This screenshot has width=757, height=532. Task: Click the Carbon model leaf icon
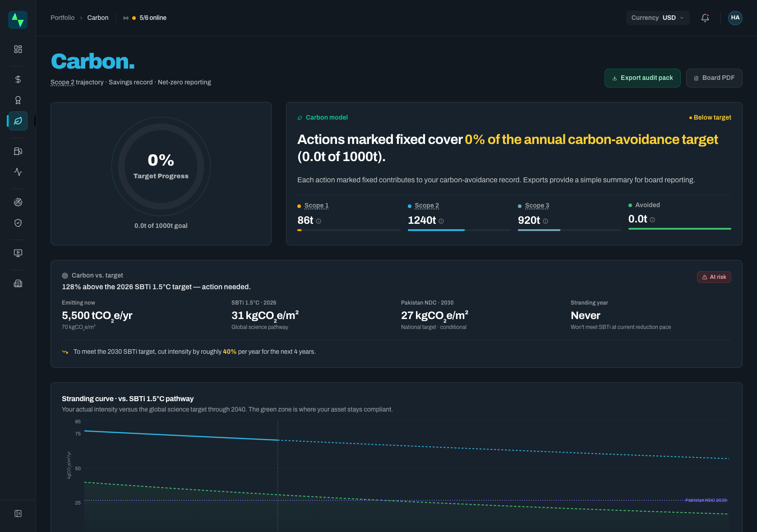click(x=300, y=118)
